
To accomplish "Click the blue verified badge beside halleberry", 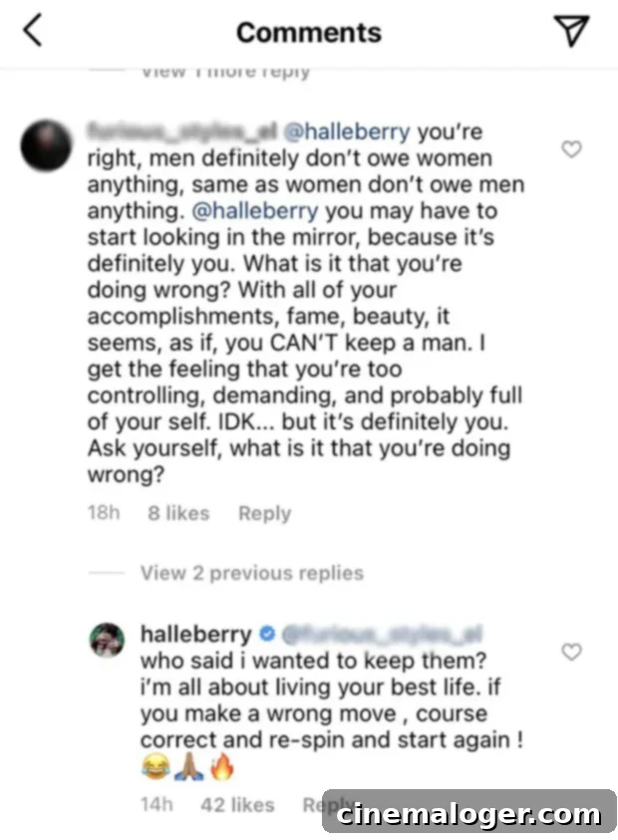I will coord(267,633).
